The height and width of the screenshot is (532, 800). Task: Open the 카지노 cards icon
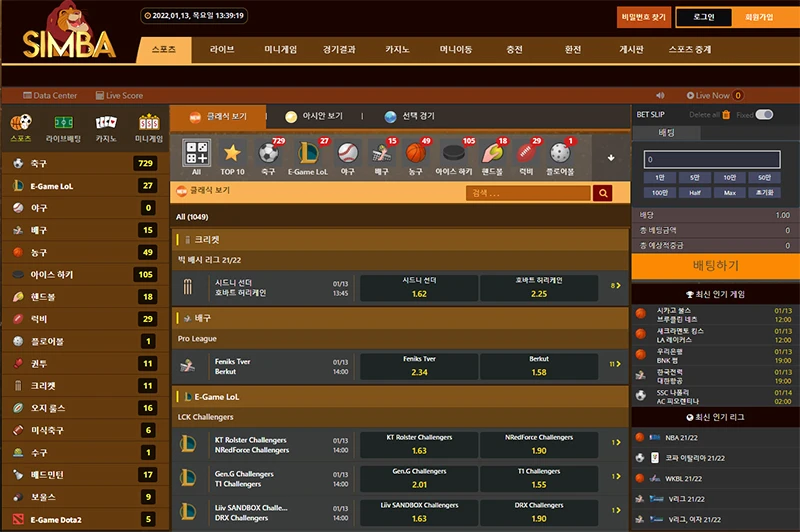click(106, 122)
